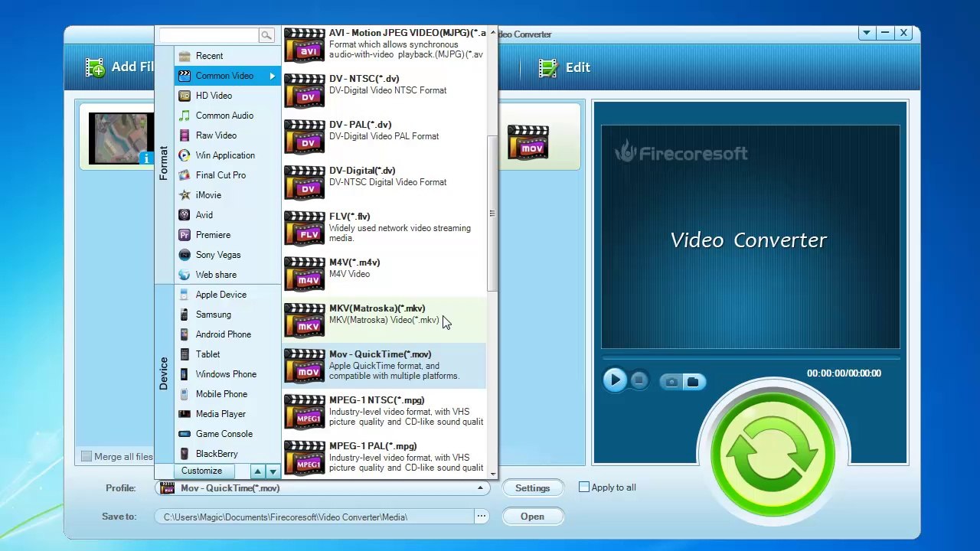Click the AVI Motion JPEG format icon
Image resolution: width=980 pixels, height=551 pixels.
(305, 45)
